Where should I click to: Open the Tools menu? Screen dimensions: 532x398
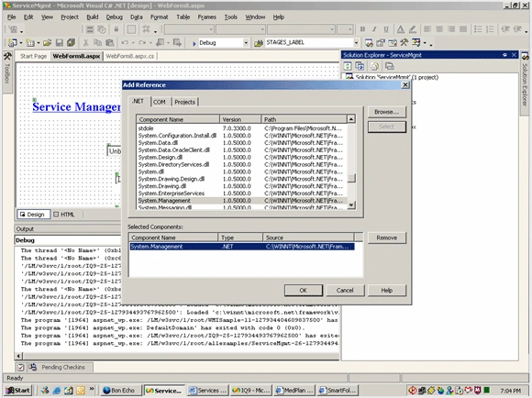coord(231,17)
